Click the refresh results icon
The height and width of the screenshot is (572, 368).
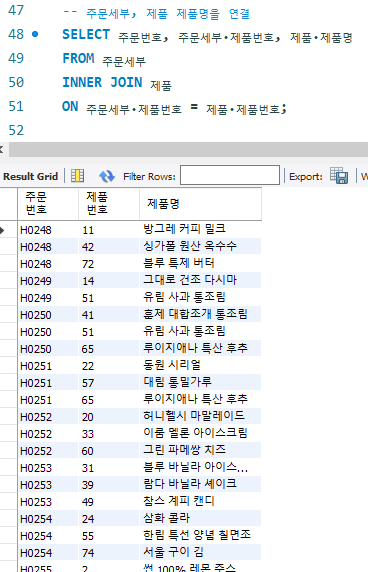click(x=107, y=176)
